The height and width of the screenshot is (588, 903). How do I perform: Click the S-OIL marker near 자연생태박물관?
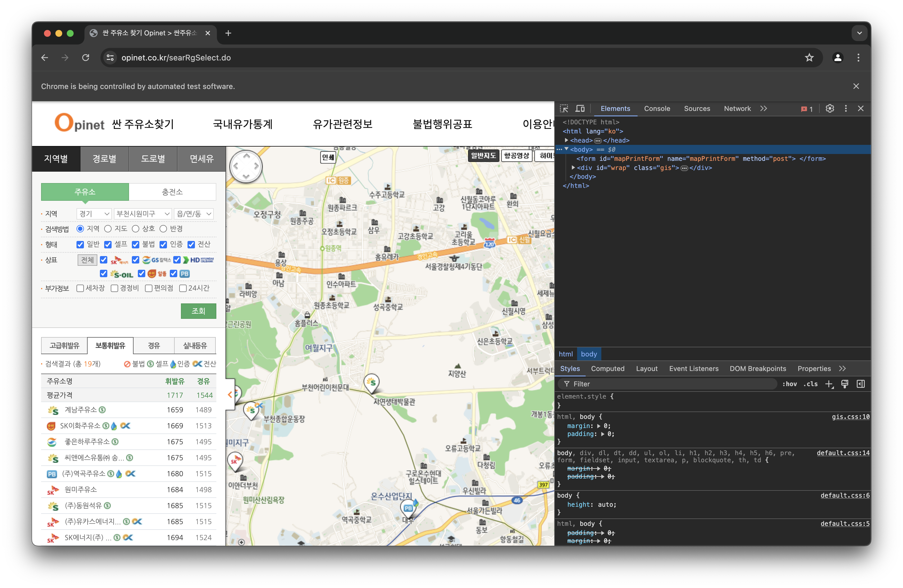point(372,382)
